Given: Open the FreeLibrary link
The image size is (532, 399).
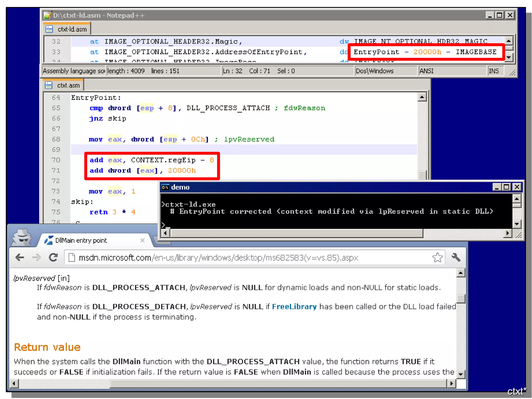Looking at the screenshot, I should tap(294, 307).
